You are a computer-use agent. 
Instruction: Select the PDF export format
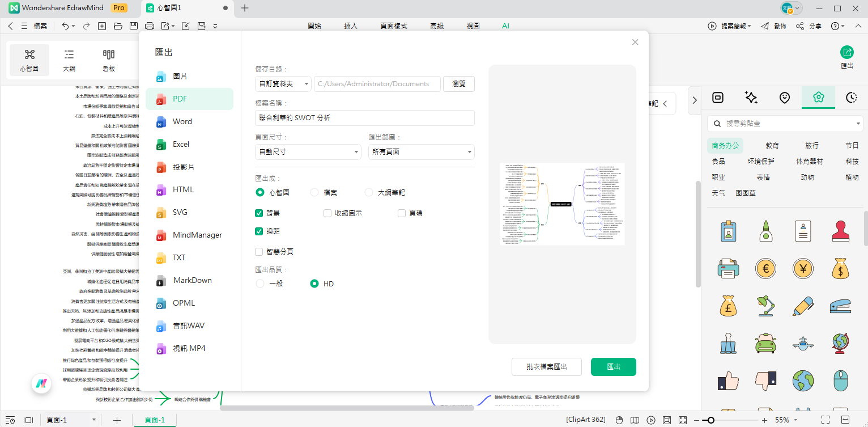[180, 99]
